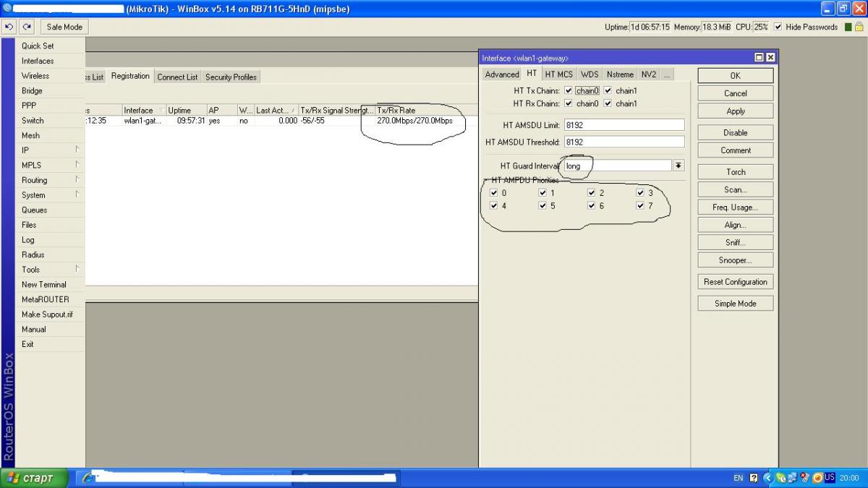868x488 pixels.
Task: Click the EN language indicator in tray
Action: coord(738,478)
